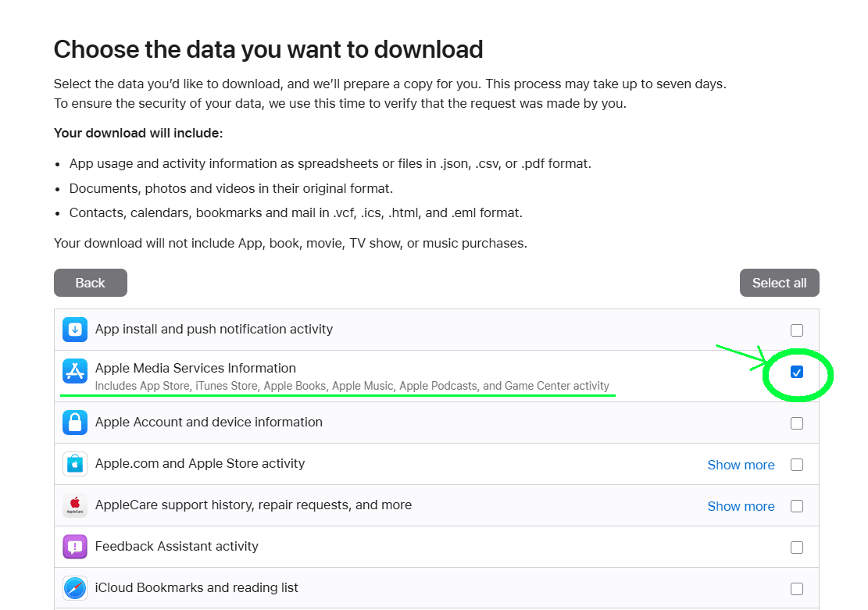Enable the Apple Account and device information checkbox

coord(797,423)
